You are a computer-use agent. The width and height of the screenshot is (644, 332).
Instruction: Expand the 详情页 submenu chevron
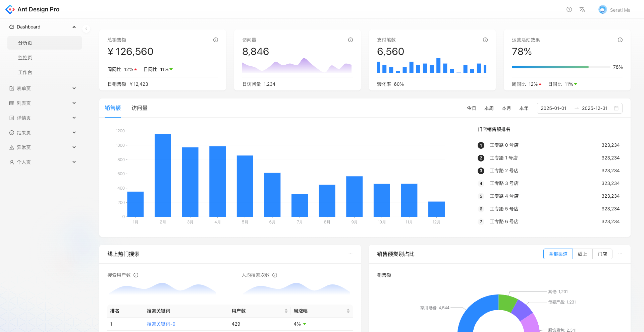(74, 118)
